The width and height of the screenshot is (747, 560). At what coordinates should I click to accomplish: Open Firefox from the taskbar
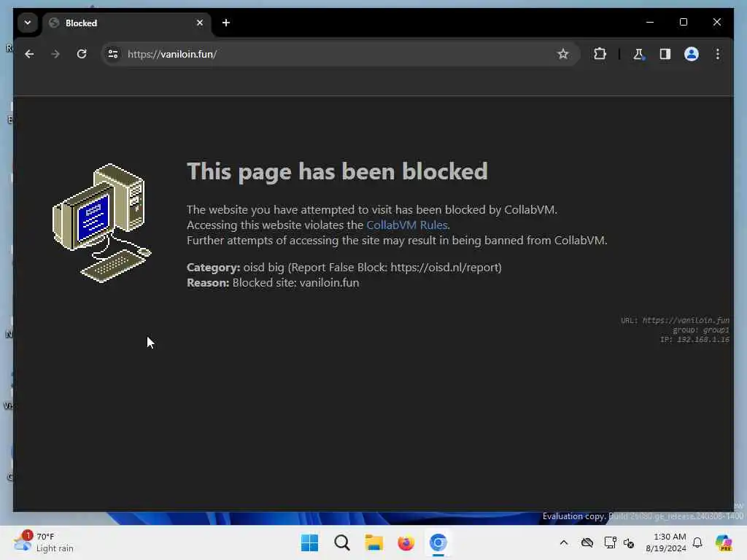406,542
